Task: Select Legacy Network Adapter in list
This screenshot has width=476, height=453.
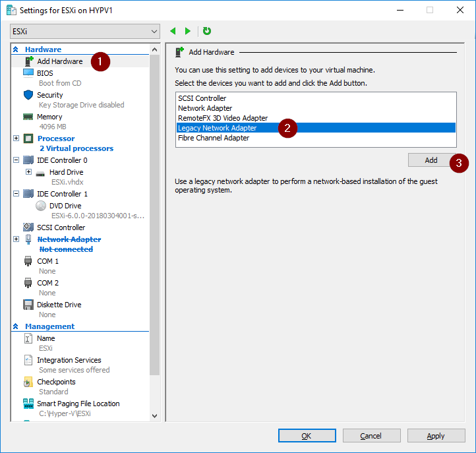Action: pos(316,128)
